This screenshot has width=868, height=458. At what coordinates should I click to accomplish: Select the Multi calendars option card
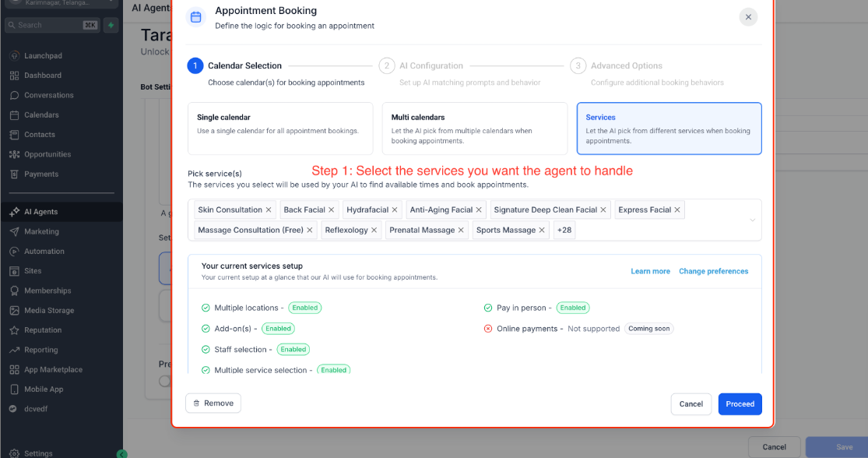[x=474, y=129]
